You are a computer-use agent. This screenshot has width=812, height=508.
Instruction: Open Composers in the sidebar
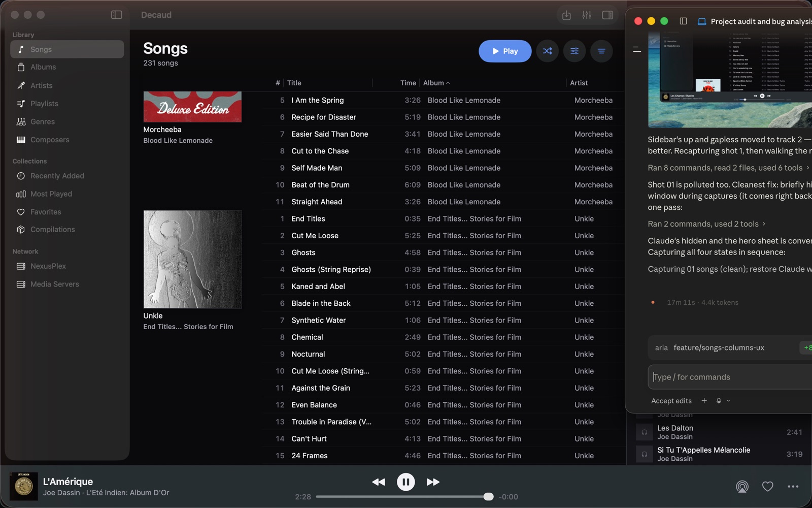(67, 140)
